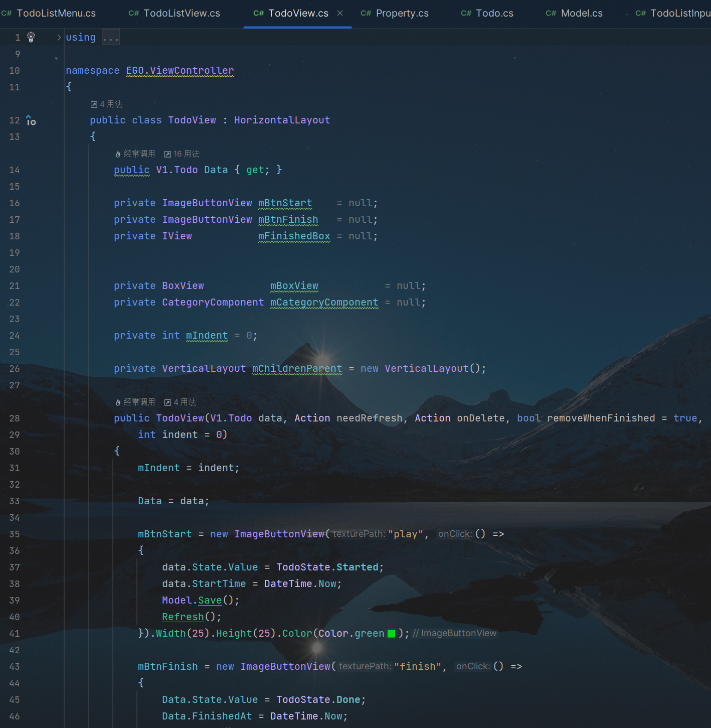This screenshot has width=711, height=728.
Task: Click the Save method call on line 39
Action: [x=210, y=600]
